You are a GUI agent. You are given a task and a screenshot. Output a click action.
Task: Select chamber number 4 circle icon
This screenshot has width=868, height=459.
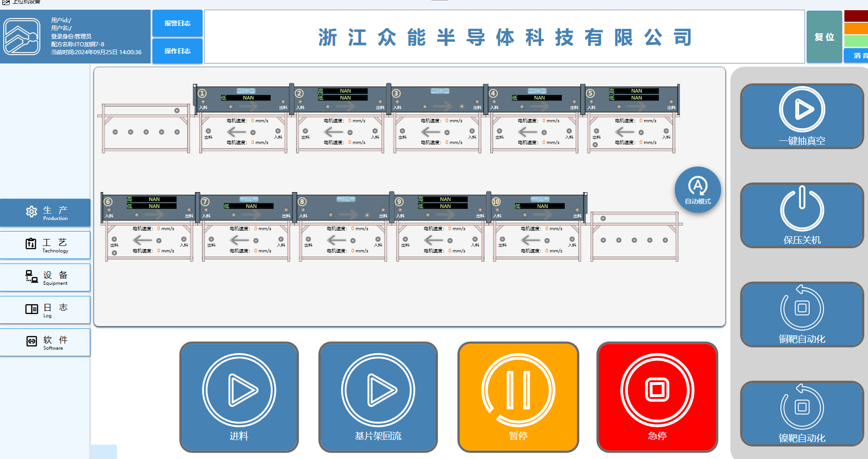[494, 93]
